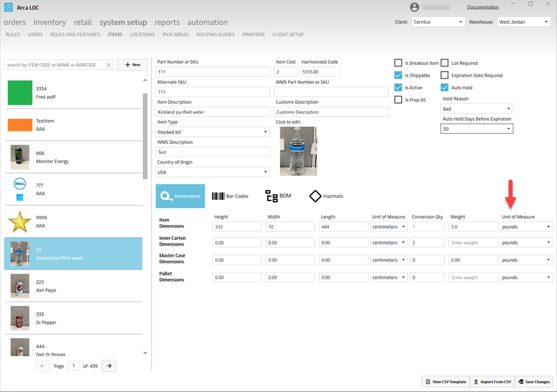Switch to the reports menu

pyautogui.click(x=167, y=23)
